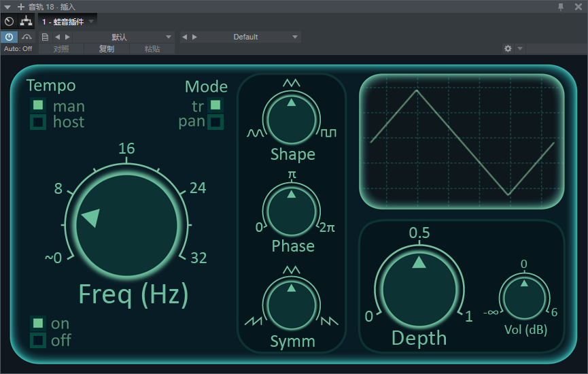Enable Tempo man checkbox
The image size is (588, 374).
tap(38, 105)
